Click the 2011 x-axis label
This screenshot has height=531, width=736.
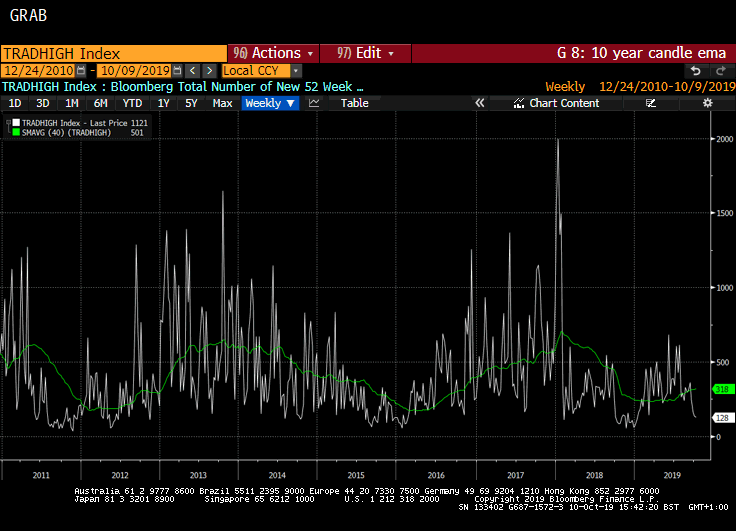[41, 475]
